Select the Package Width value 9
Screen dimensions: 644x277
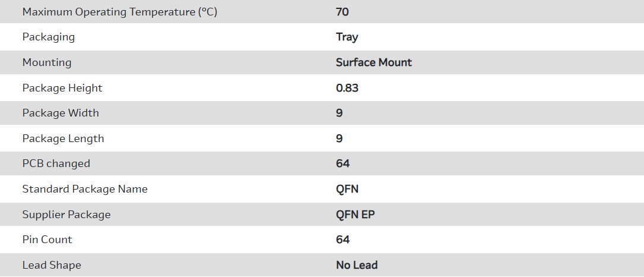pos(340,113)
